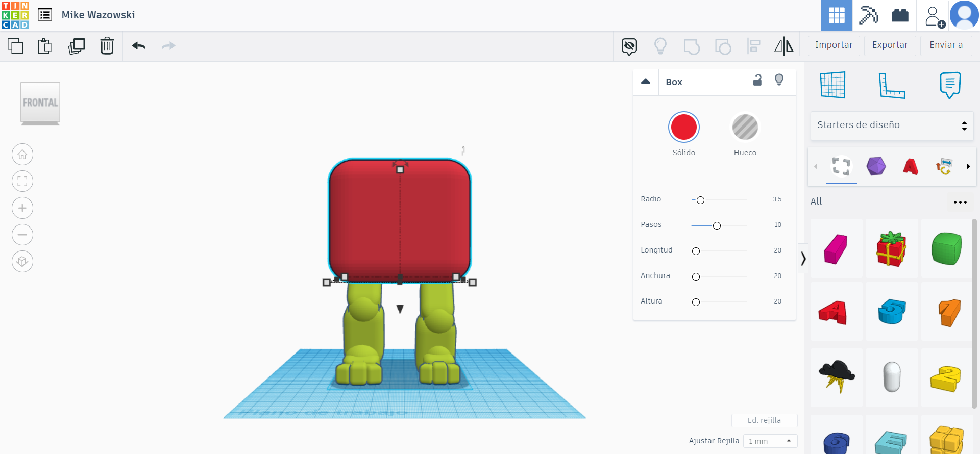Click the Mike Wazowski design title

click(x=99, y=15)
